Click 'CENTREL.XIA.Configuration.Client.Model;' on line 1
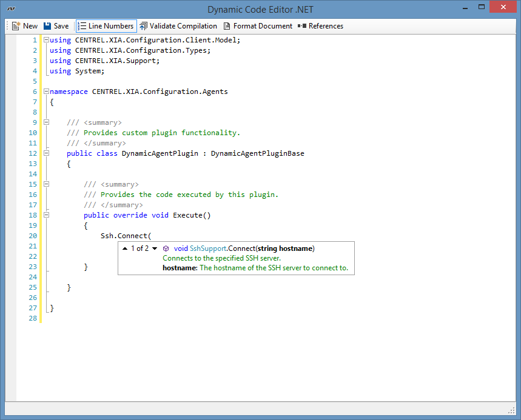521x420 pixels. (x=158, y=40)
